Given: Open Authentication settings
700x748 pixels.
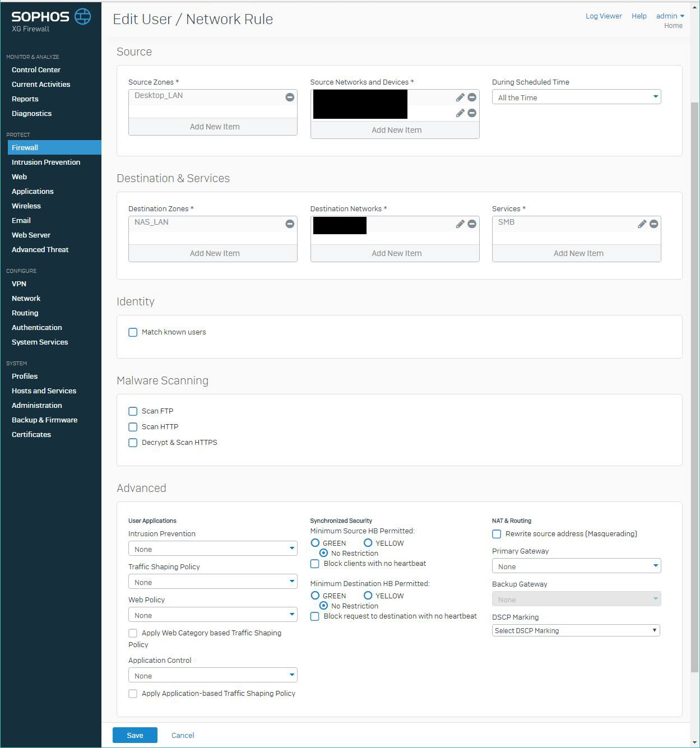Looking at the screenshot, I should click(37, 328).
